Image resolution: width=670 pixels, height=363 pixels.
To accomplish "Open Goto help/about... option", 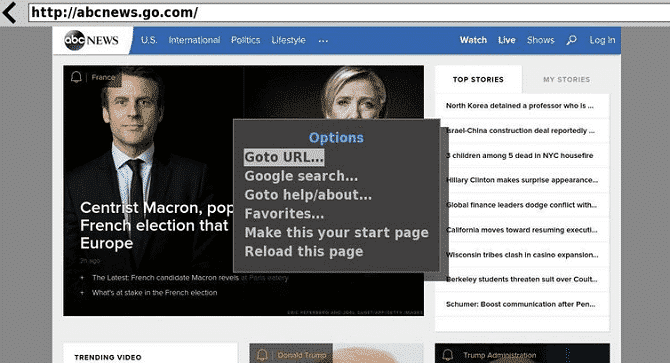I will [308, 195].
